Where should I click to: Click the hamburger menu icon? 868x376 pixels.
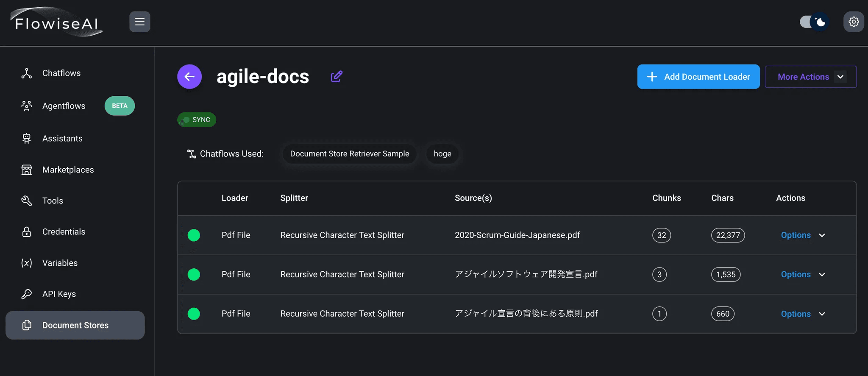coord(139,22)
